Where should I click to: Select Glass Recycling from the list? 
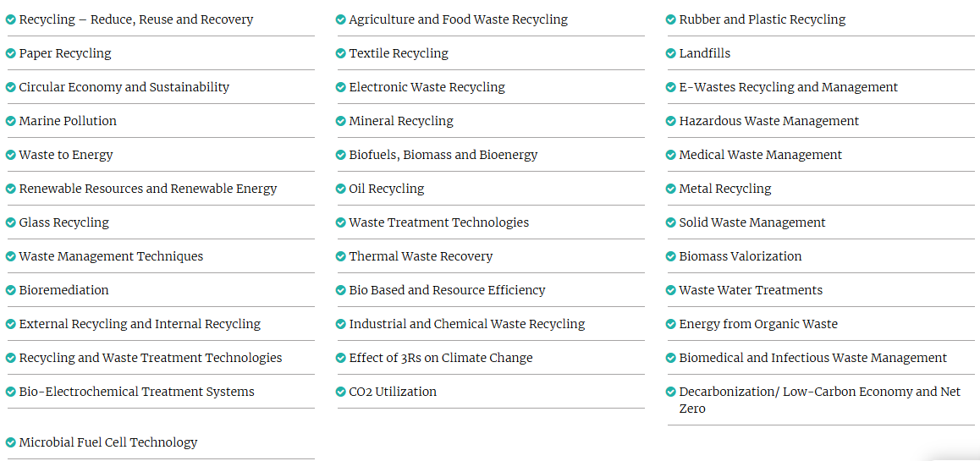point(64,222)
